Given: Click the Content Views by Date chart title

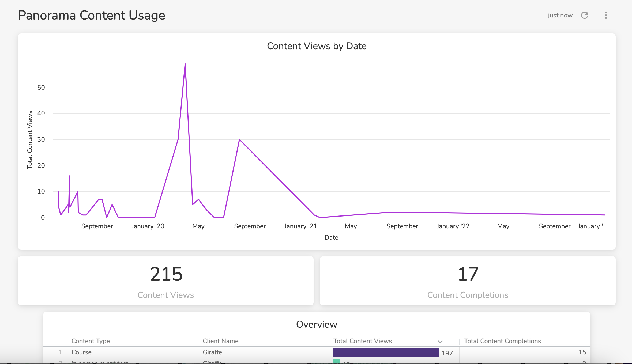Looking at the screenshot, I should point(317,46).
